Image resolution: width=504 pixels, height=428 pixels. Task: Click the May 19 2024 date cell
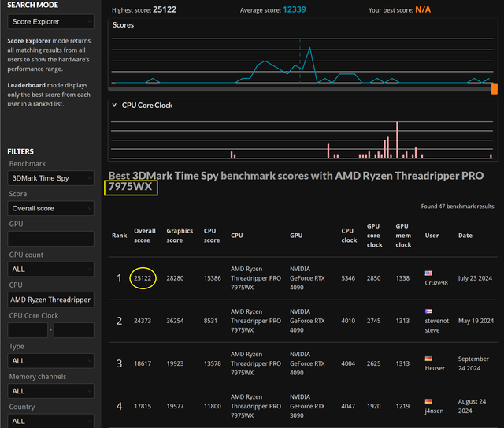point(476,321)
